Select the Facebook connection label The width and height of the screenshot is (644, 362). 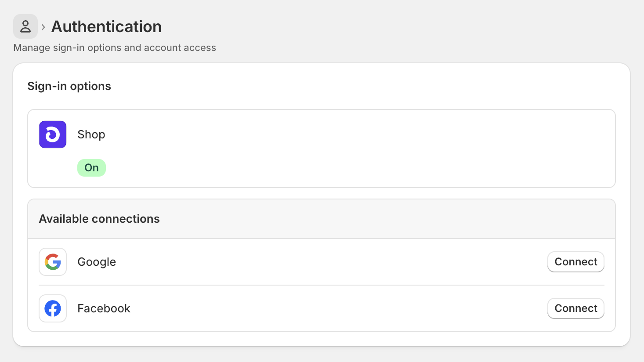point(104,308)
